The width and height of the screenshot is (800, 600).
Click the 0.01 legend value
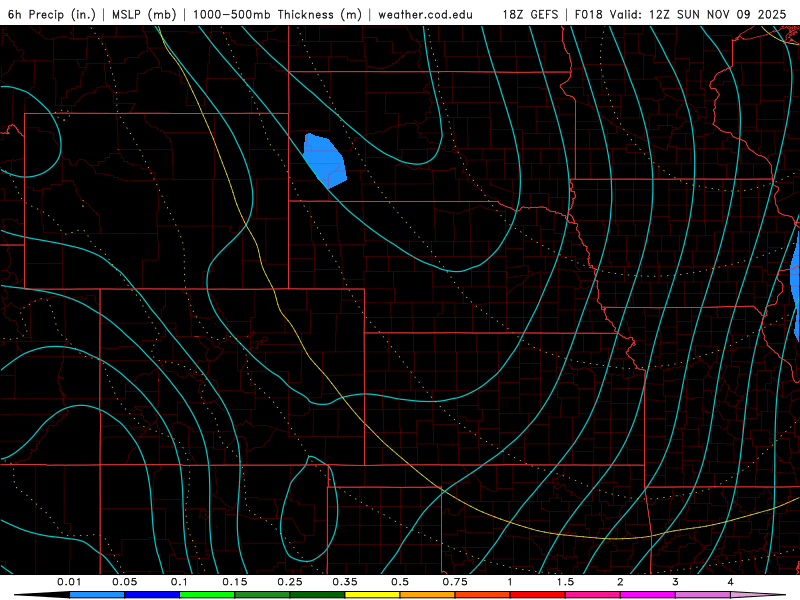pyautogui.click(x=69, y=582)
